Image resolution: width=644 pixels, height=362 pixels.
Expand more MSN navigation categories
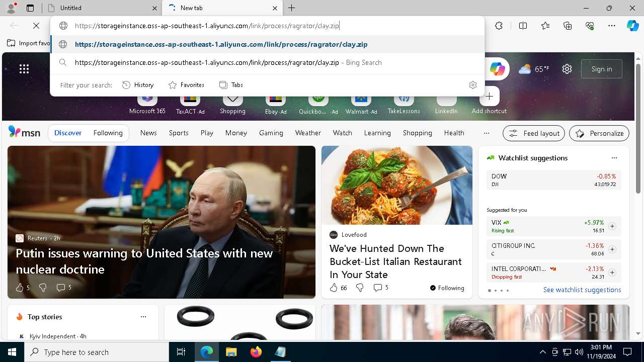click(x=486, y=133)
